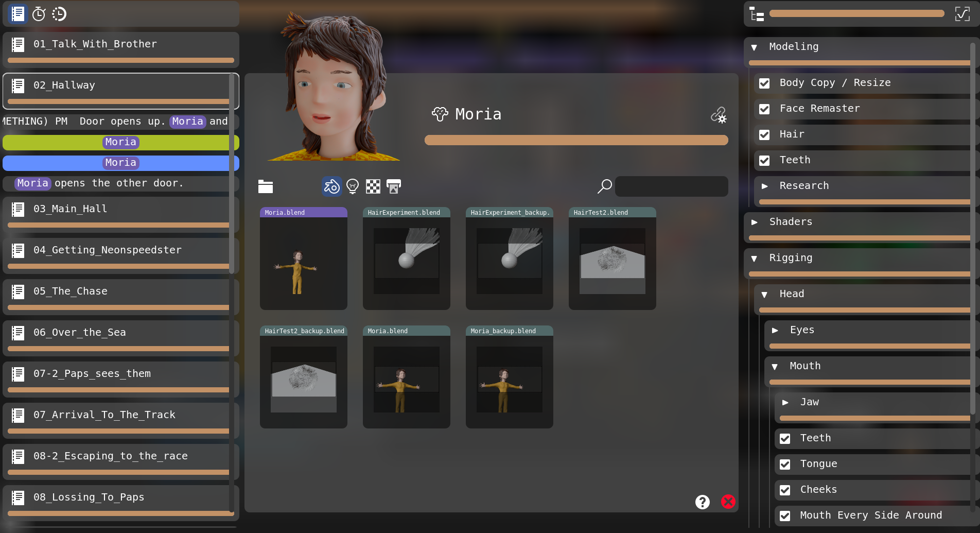This screenshot has width=980, height=533.
Task: Expand the Shaders section
Action: (755, 222)
